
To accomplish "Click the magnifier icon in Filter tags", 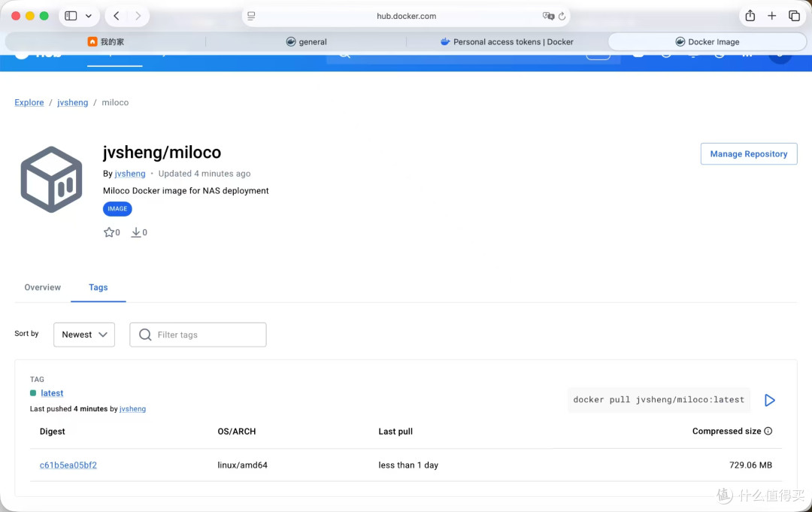I will (x=146, y=335).
